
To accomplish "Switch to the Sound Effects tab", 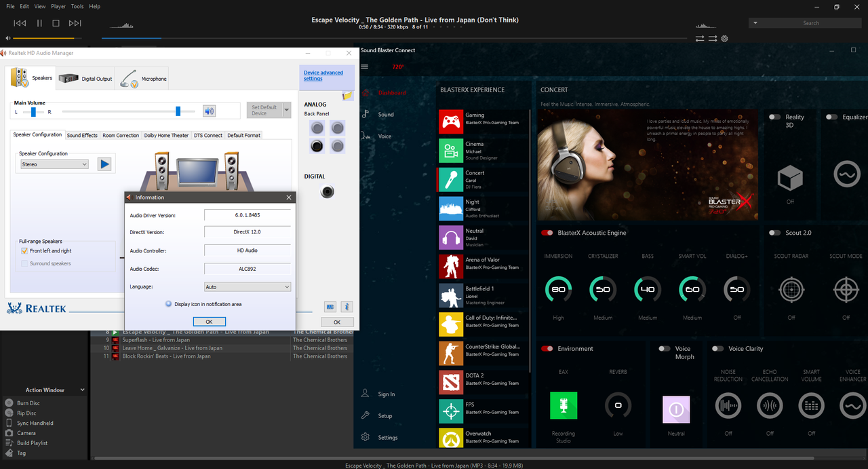I will [82, 135].
